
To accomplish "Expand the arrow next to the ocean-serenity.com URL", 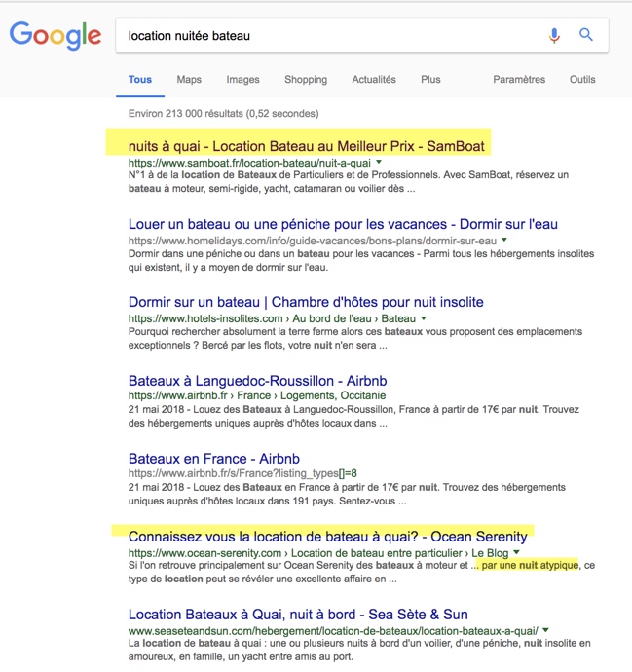I will (516, 552).
